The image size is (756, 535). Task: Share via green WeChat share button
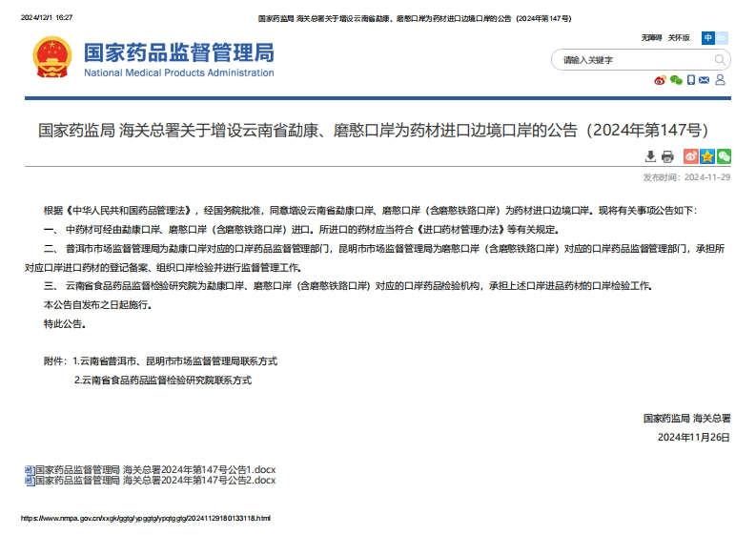pyautogui.click(x=724, y=156)
